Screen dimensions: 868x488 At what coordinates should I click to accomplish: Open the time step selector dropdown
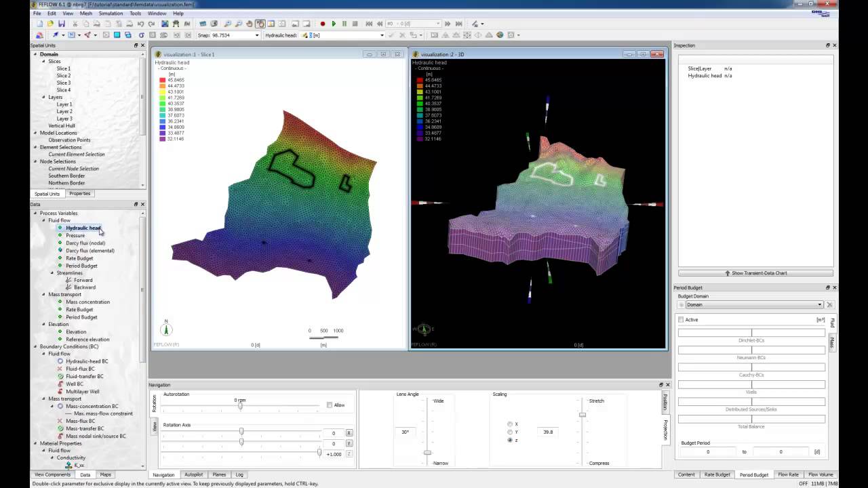coord(438,24)
